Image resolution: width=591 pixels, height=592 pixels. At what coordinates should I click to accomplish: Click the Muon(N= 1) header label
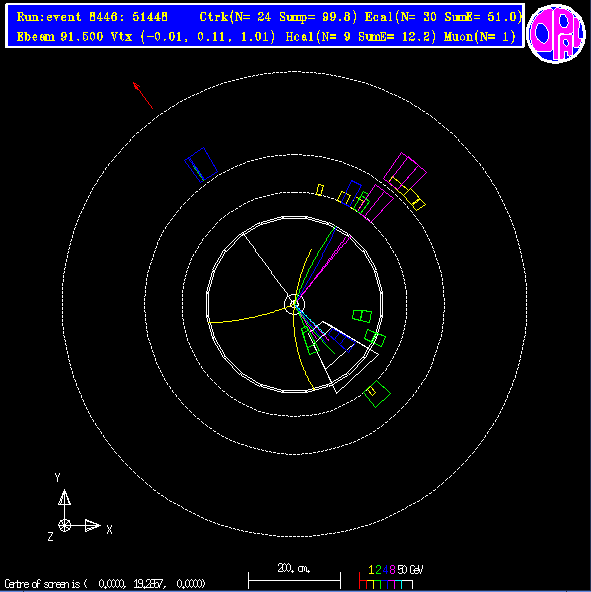(480, 37)
